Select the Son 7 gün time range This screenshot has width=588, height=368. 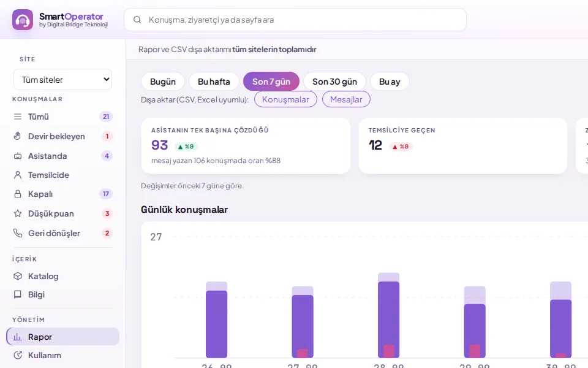coord(271,82)
